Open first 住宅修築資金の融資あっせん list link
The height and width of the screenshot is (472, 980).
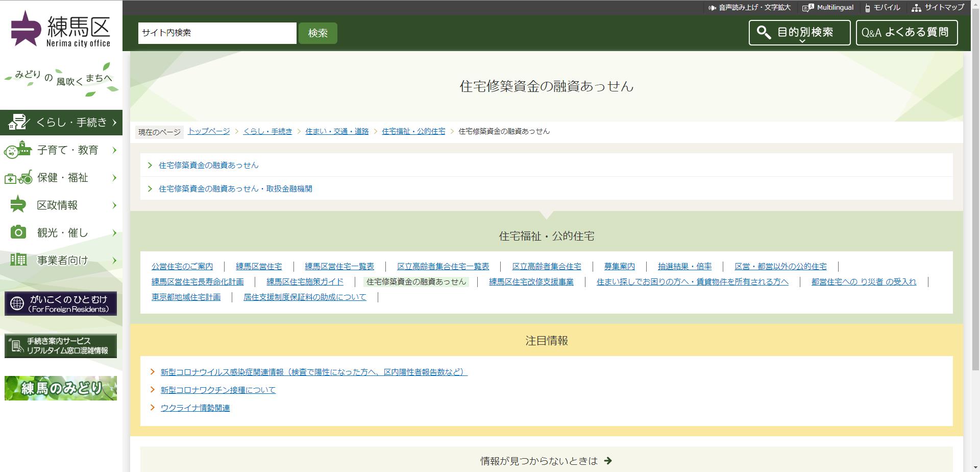pyautogui.click(x=209, y=165)
